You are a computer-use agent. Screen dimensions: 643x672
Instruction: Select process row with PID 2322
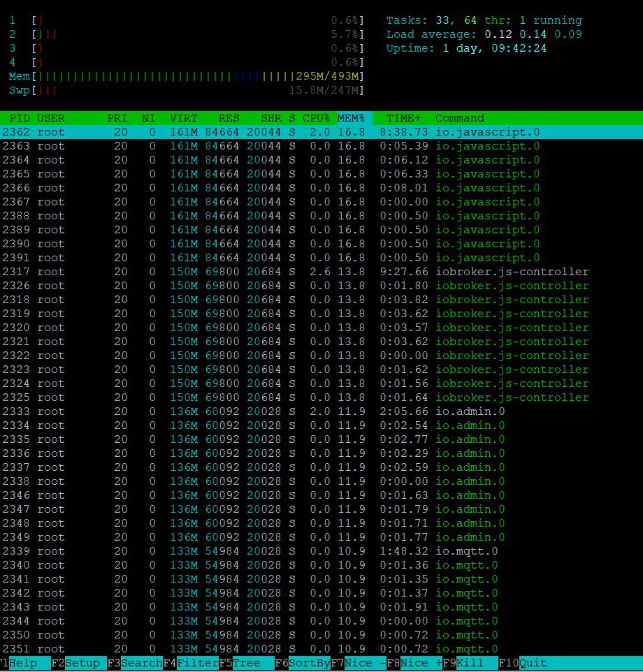pyautogui.click(x=321, y=356)
